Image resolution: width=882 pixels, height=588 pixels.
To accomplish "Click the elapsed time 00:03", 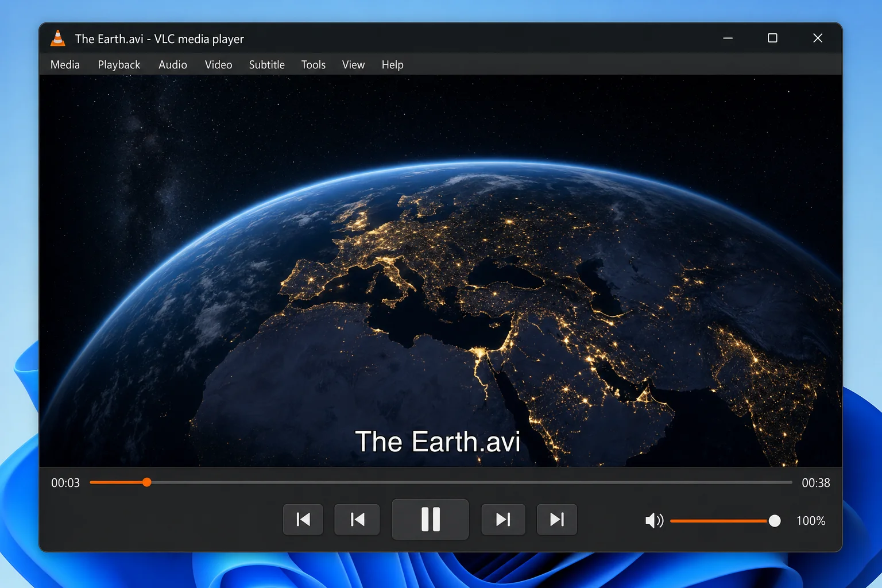I will (65, 483).
